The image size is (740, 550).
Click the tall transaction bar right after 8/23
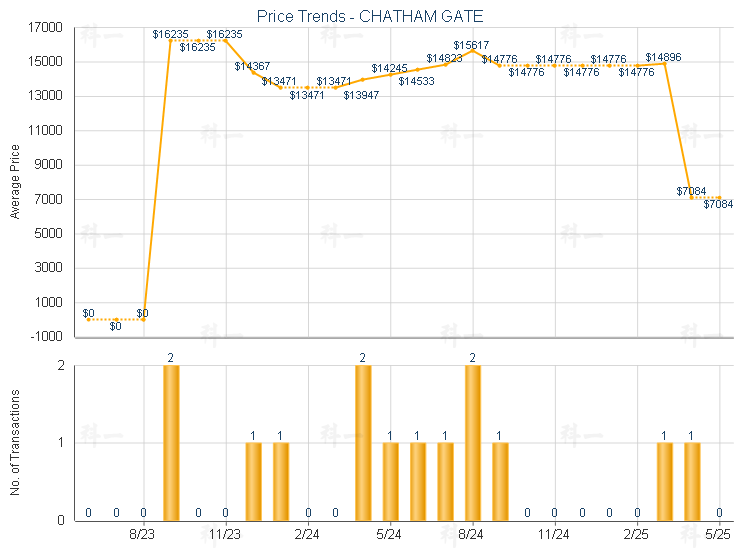click(171, 442)
